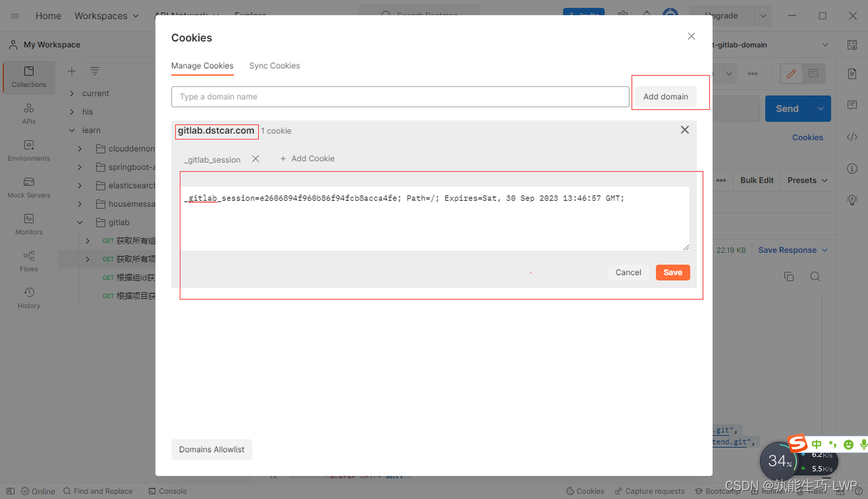868x499 pixels.
Task: Open the comments icon in right sidebar
Action: pos(852,105)
